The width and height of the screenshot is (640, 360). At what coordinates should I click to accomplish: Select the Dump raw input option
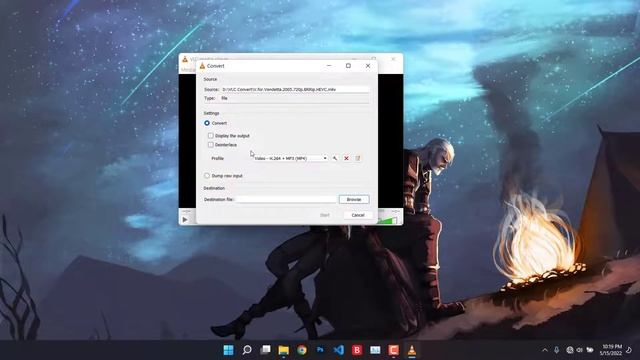[207, 176]
